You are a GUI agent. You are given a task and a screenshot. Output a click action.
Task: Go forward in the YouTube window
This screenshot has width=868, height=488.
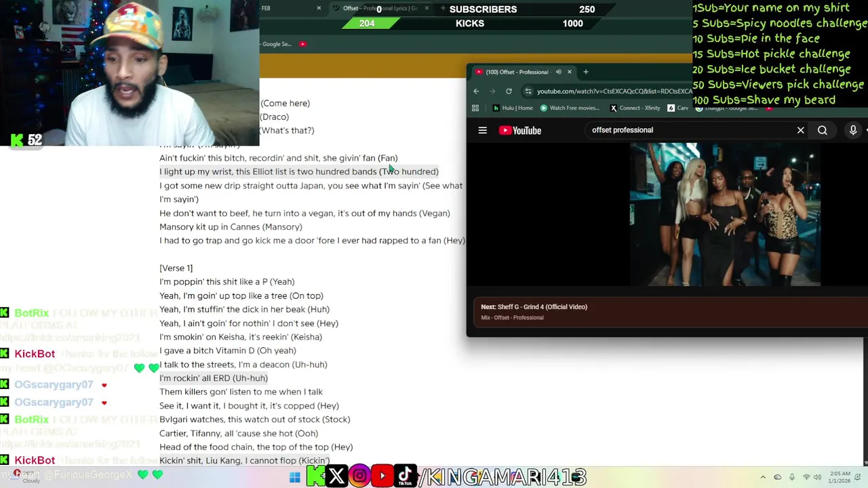tap(492, 91)
